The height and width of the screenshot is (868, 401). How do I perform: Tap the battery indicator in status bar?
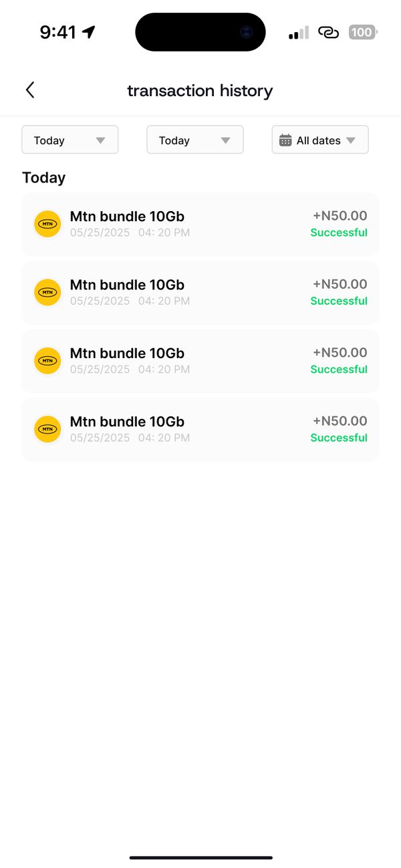coord(363,32)
